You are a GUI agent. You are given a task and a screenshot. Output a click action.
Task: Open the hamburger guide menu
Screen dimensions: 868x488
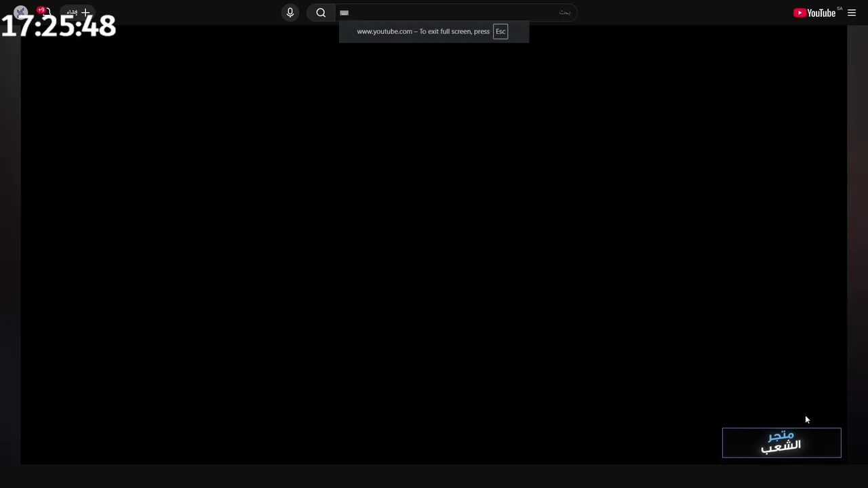click(852, 12)
